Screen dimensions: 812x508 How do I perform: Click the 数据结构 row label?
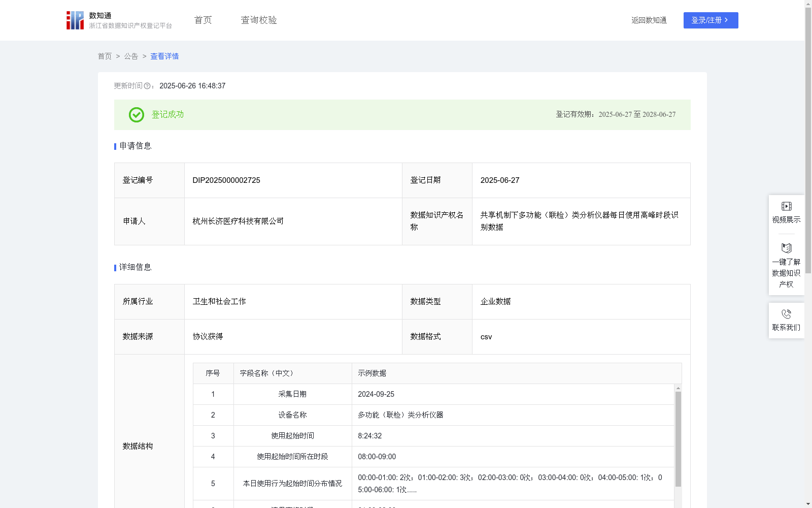coord(138,447)
